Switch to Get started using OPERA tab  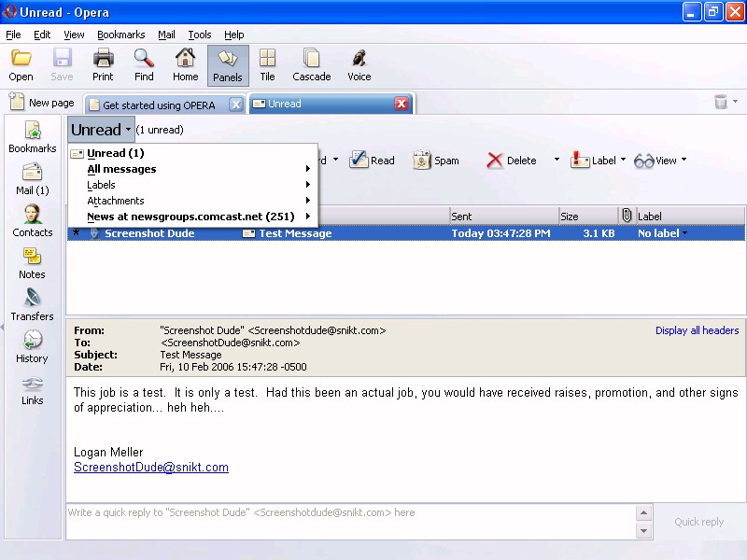tap(158, 105)
